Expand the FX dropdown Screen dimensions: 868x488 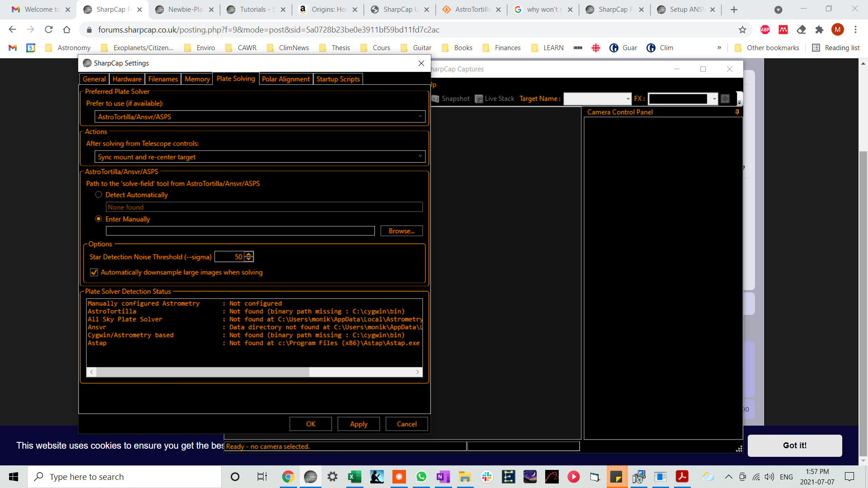click(714, 99)
